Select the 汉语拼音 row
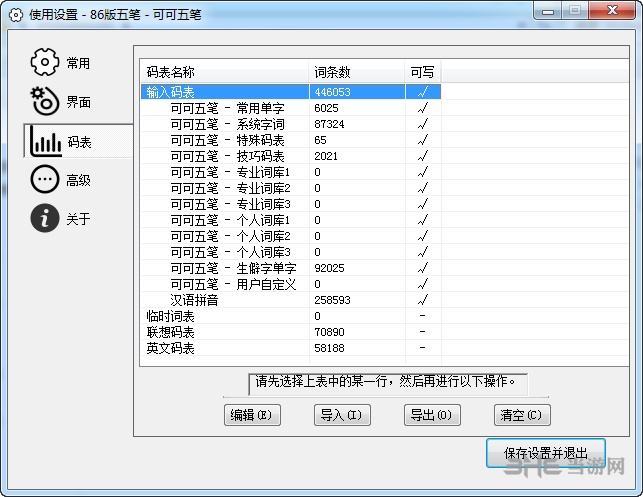Viewport: 643px width, 497px height. point(291,300)
